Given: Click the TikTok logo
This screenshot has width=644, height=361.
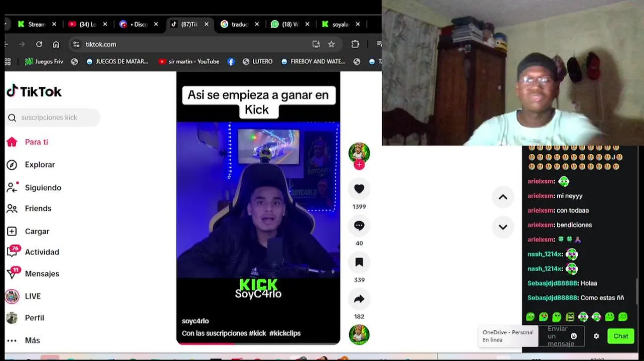Looking at the screenshot, I should coord(34,91).
